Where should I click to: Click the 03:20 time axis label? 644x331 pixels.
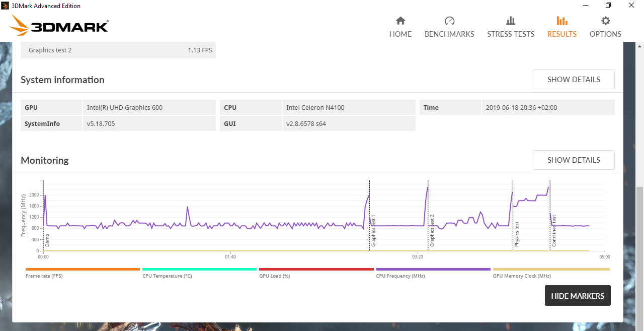tap(418, 257)
